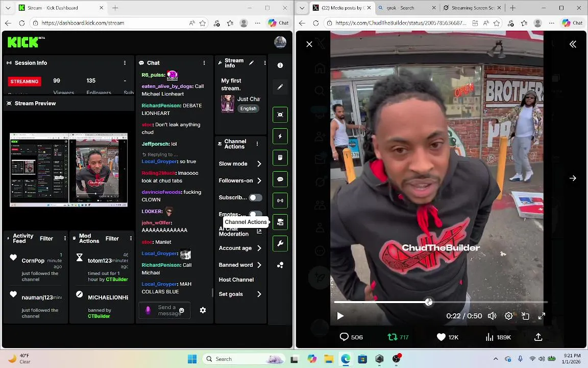The image size is (588, 368).
Task: Open the Session Info three-dot menu
Action: click(x=125, y=63)
